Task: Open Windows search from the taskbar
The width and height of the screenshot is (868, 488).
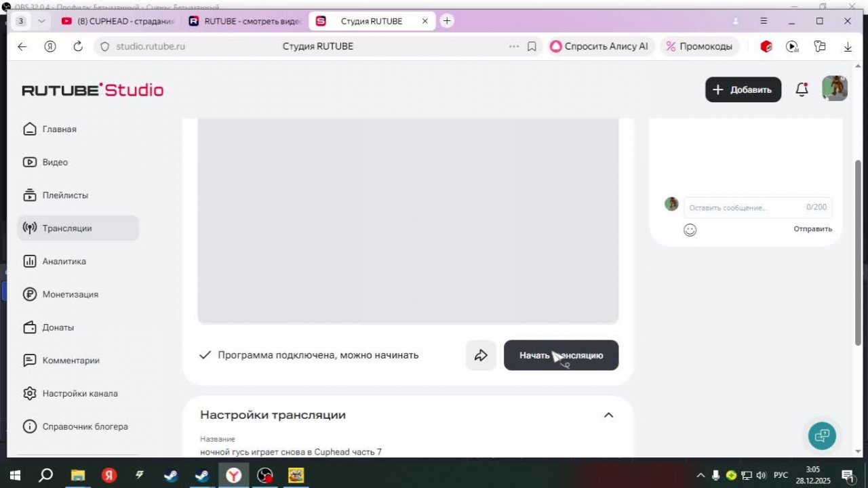Action: point(45,475)
